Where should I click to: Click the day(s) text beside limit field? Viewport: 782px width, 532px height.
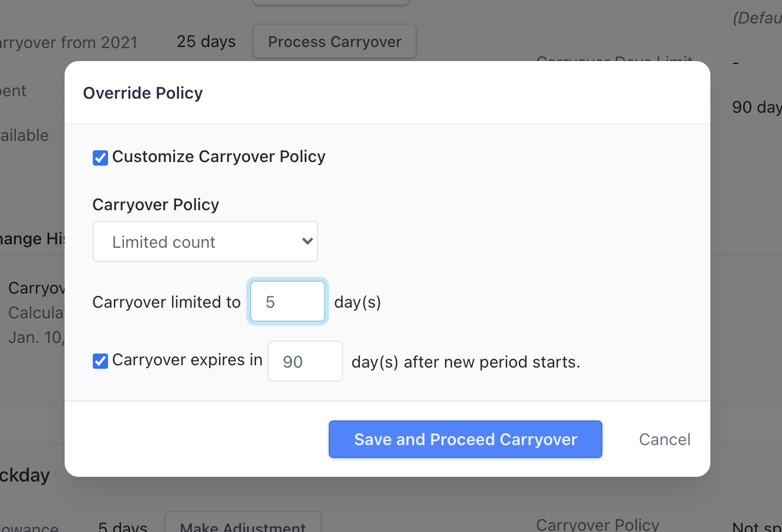click(x=358, y=302)
